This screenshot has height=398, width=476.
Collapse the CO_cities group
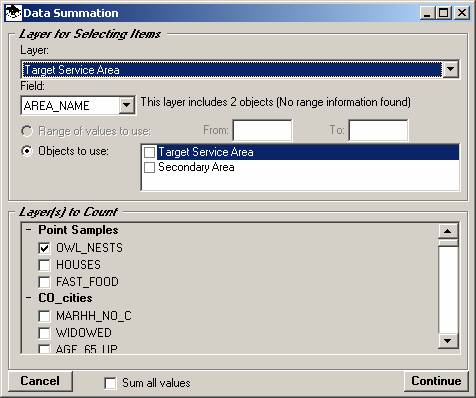pos(29,298)
